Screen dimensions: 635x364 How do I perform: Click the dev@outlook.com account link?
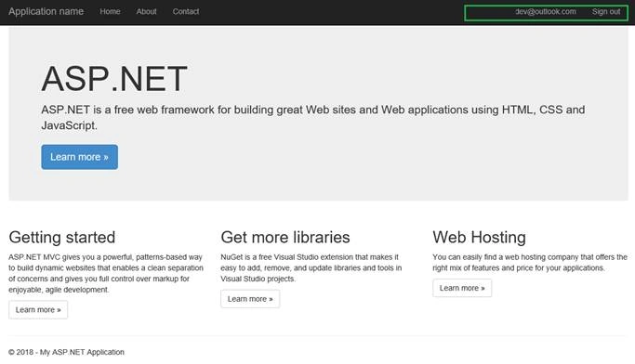(x=545, y=11)
